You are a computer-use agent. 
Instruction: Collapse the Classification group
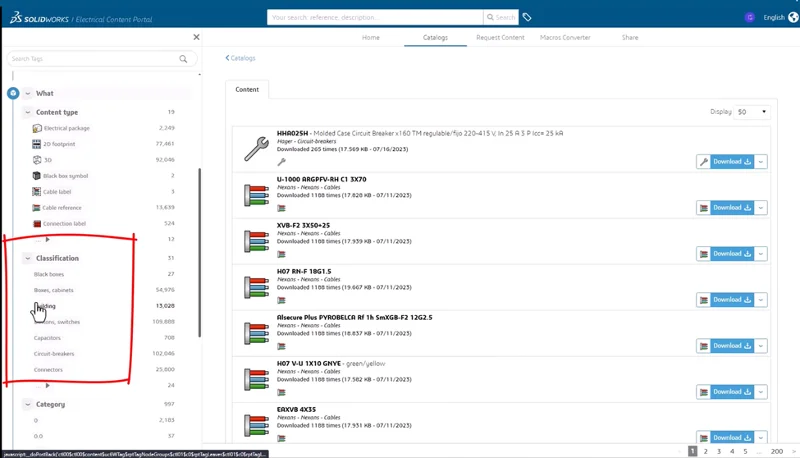tap(28, 258)
